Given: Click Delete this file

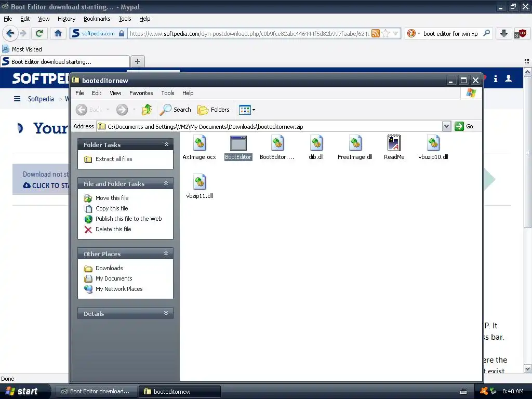Looking at the screenshot, I should [x=113, y=229].
